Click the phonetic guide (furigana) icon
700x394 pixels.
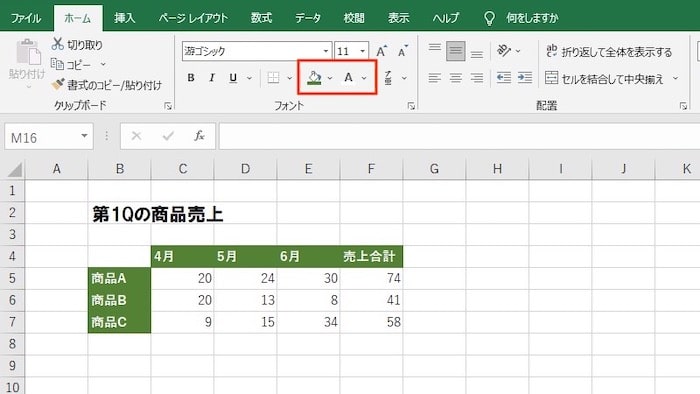click(388, 78)
